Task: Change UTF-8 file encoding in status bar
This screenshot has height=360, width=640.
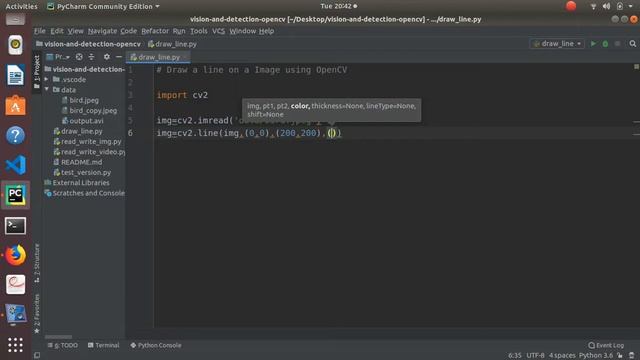Action: (535, 356)
